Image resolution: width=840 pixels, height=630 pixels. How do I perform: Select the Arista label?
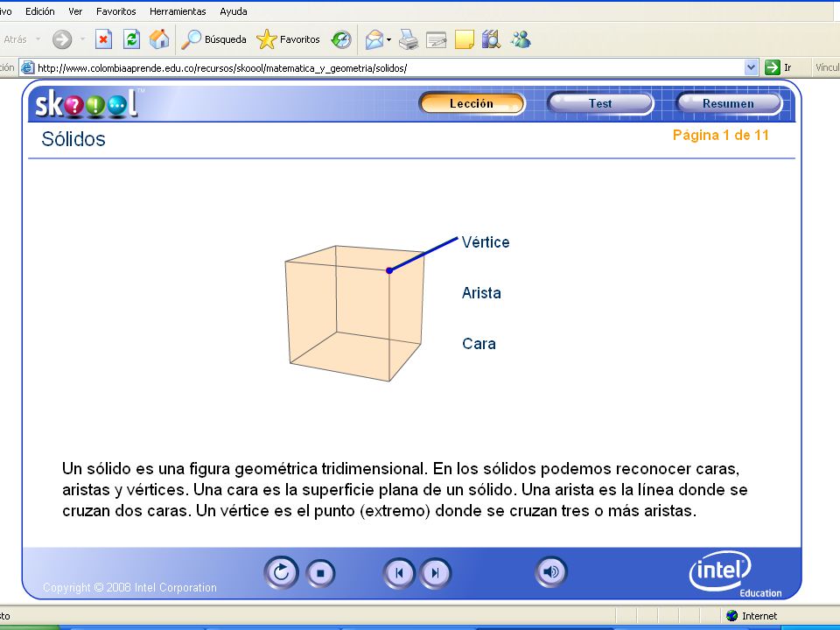(x=481, y=293)
